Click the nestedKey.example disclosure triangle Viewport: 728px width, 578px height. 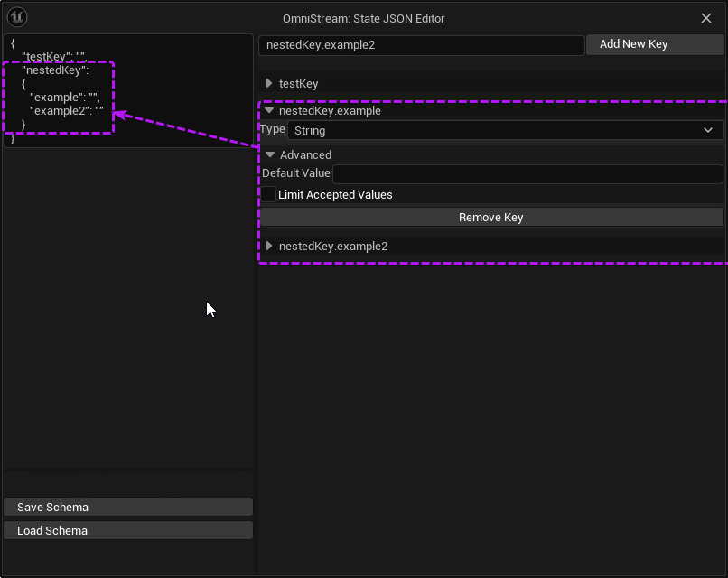click(269, 110)
